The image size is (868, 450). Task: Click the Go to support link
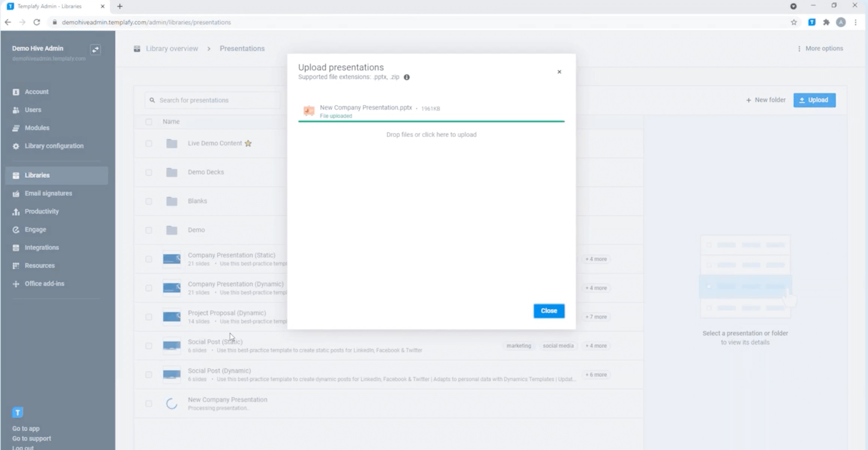coord(31,438)
